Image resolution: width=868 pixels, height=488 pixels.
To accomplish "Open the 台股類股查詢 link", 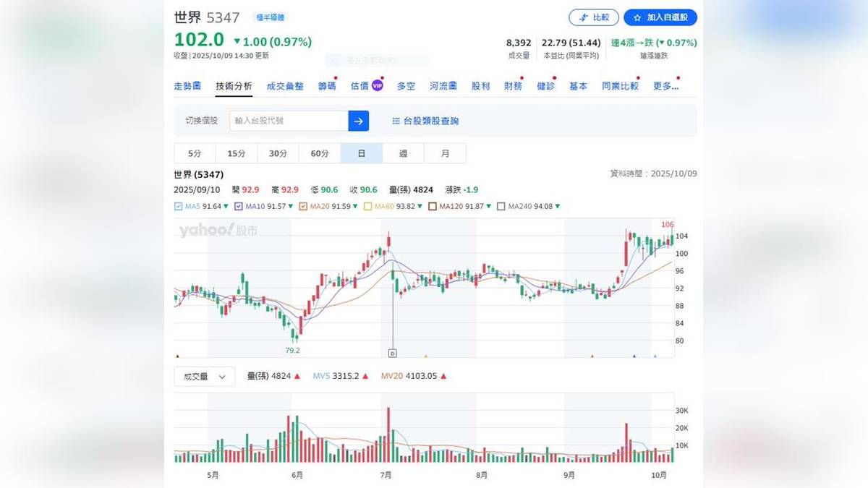I will tap(430, 121).
